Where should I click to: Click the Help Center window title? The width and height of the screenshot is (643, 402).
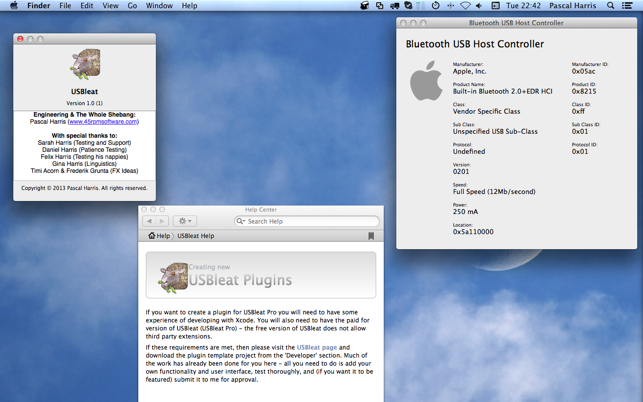coord(261,210)
